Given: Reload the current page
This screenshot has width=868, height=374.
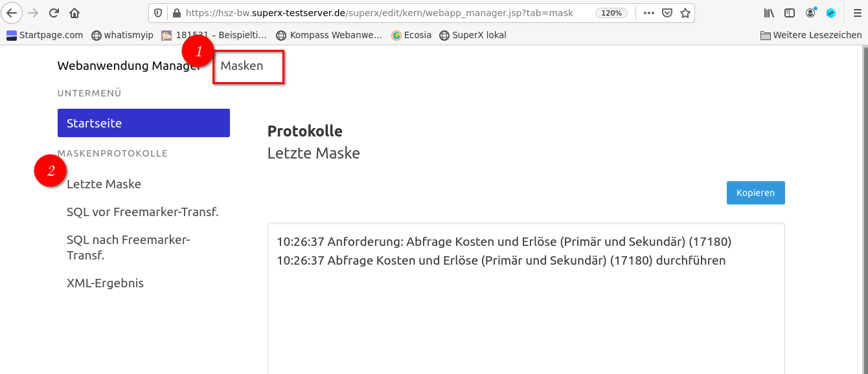Looking at the screenshot, I should pos(54,13).
